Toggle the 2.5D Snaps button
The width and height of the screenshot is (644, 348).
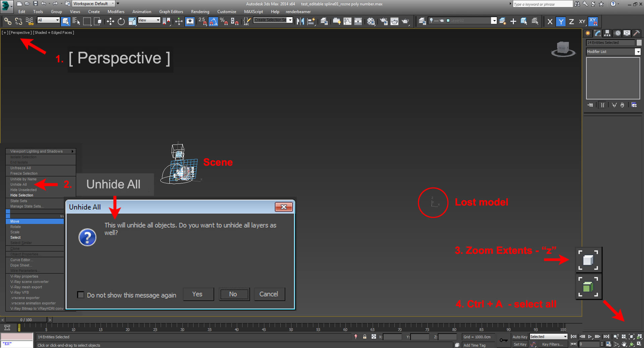[x=202, y=21]
